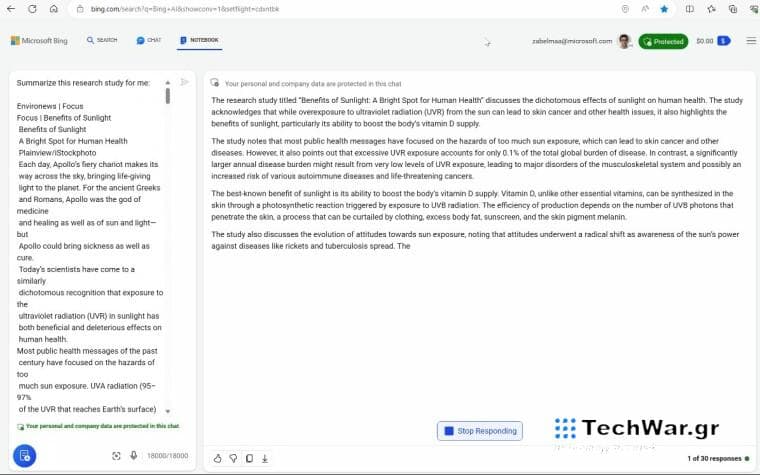Start a new topic with the blue round button
Screen dimensions: 760x475
pos(24,456)
